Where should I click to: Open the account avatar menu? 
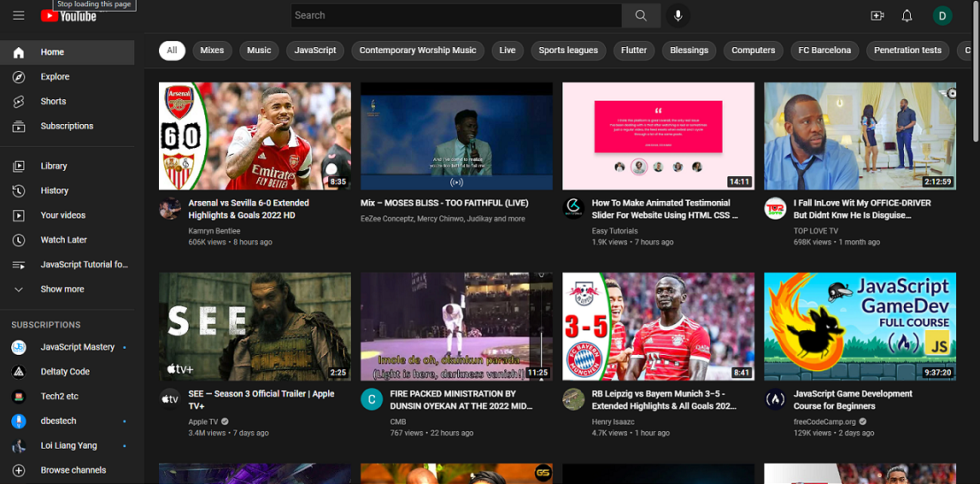pos(942,15)
